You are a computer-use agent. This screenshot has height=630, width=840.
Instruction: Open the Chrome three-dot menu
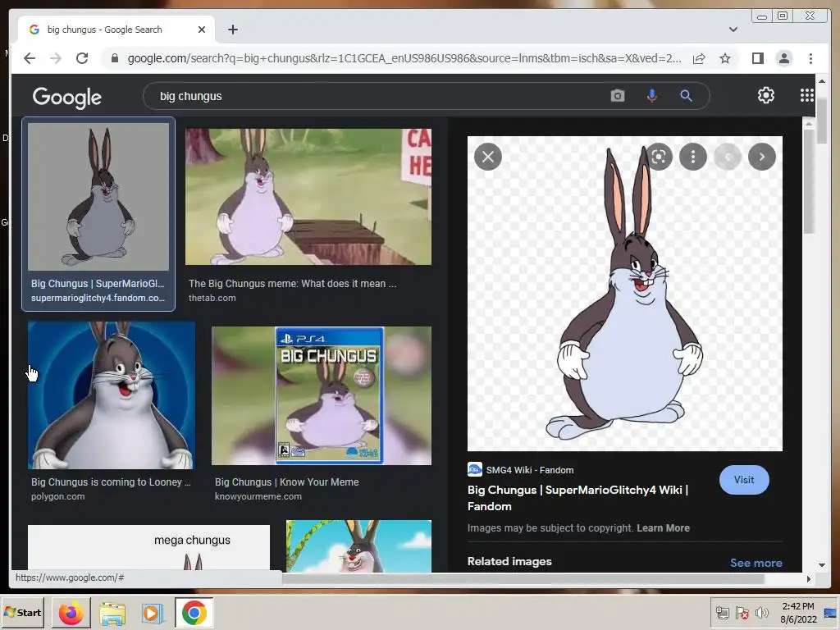coord(810,58)
